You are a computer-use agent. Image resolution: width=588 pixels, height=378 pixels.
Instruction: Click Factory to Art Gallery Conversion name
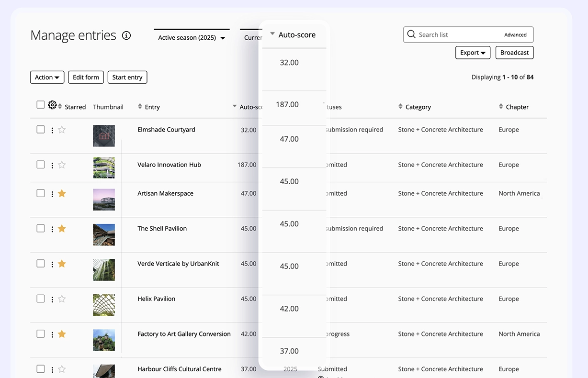tap(184, 334)
